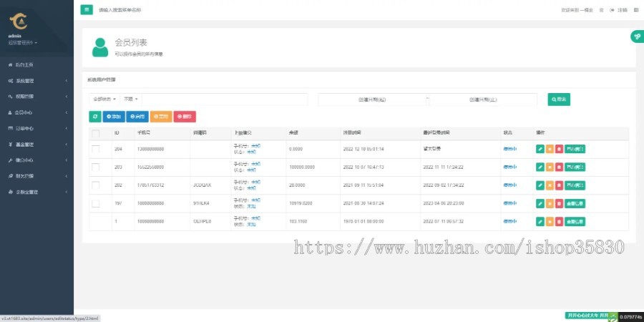Screen dimensions: 644x322
Task: Click orange X icon for member 202
Action: pos(550,185)
